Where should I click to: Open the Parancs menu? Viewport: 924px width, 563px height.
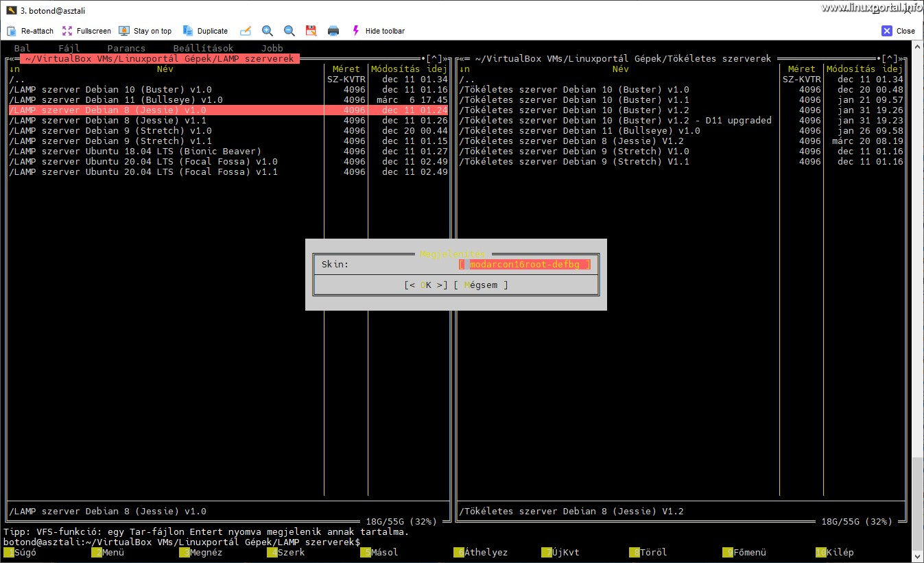pyautogui.click(x=128, y=47)
